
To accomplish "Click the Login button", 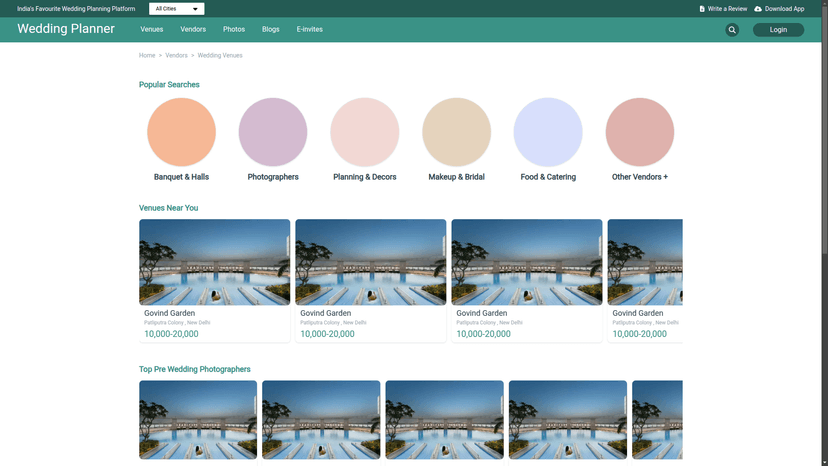I will 778,30.
